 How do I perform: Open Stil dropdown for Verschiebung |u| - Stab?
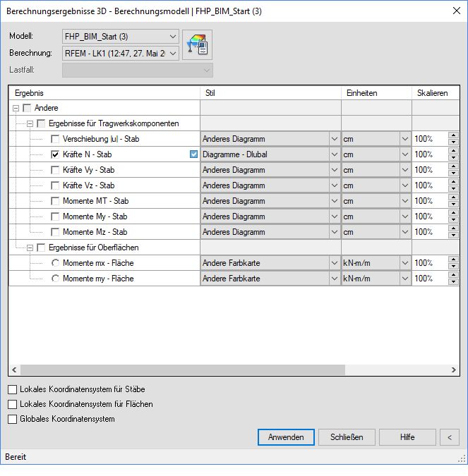335,139
